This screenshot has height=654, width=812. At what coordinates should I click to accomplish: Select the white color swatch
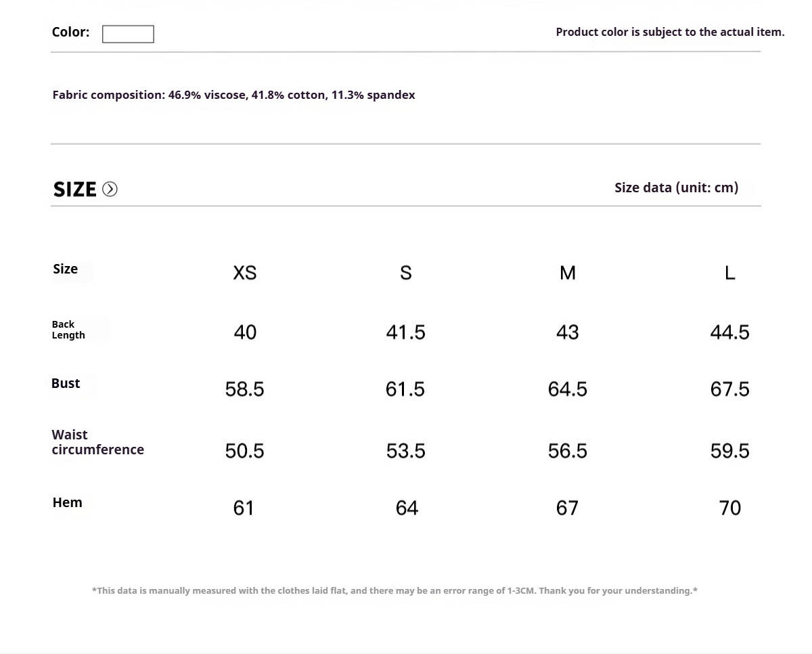pos(128,34)
